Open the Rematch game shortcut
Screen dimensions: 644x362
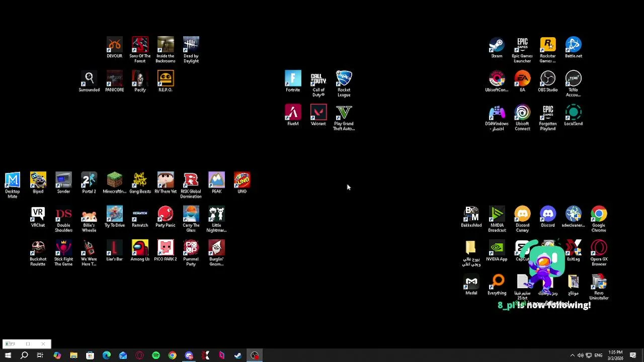coord(140,217)
